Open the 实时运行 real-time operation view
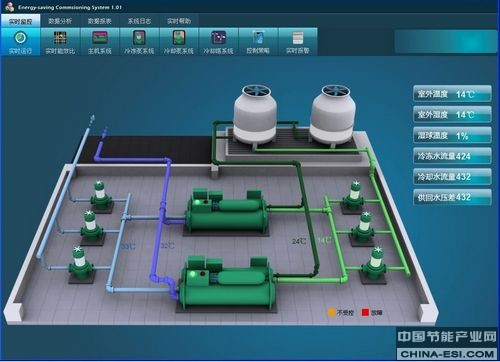The width and height of the screenshot is (500, 362). point(20,42)
